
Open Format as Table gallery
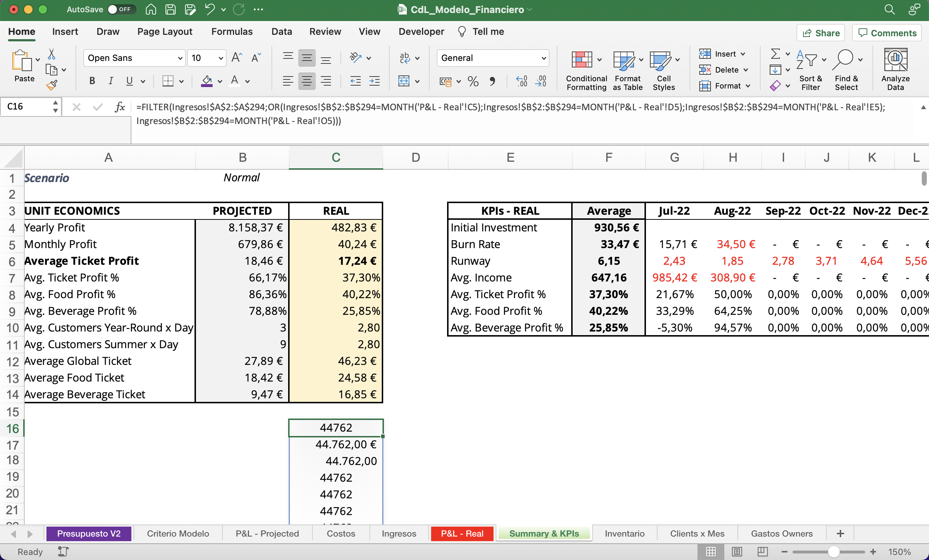(x=624, y=60)
